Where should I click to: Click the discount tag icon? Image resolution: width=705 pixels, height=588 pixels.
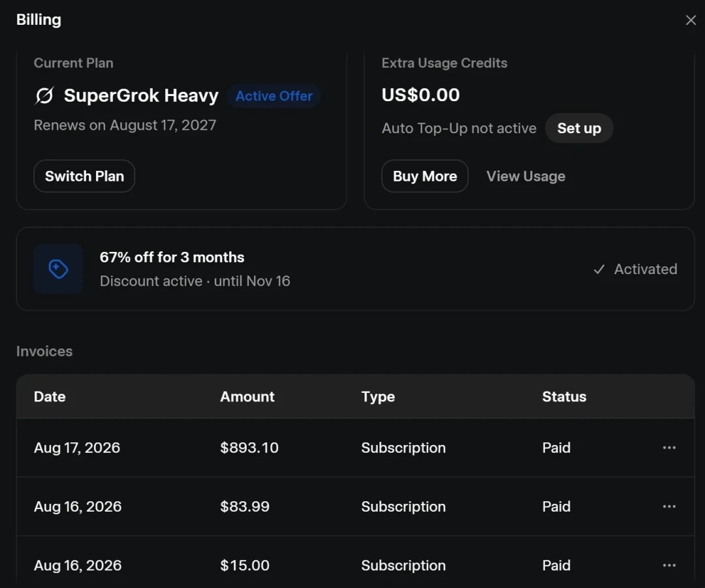(x=59, y=269)
